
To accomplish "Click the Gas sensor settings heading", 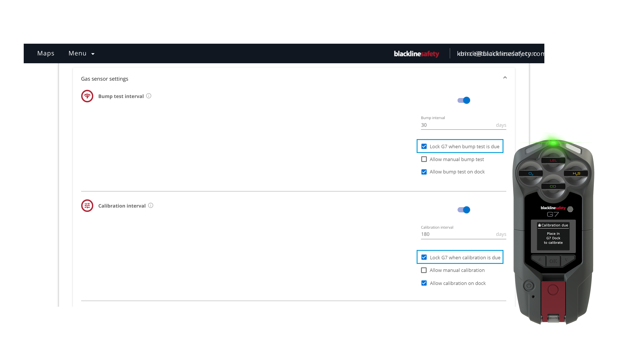I will click(104, 79).
